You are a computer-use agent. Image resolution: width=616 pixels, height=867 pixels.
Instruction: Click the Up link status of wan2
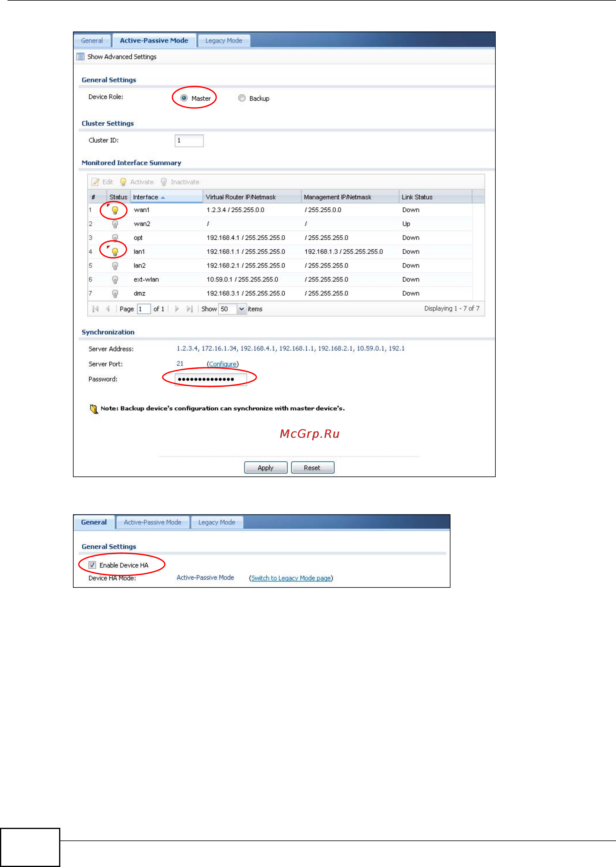pos(406,224)
